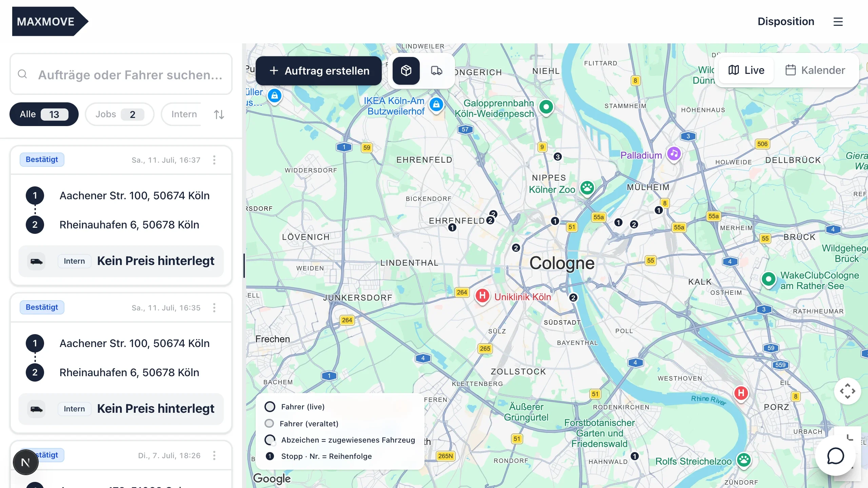Click stop marker 3 near Nippes
The width and height of the screenshot is (868, 488).
coord(558,157)
